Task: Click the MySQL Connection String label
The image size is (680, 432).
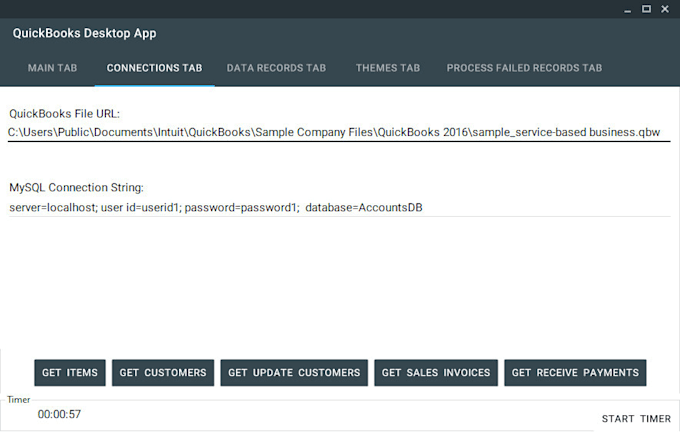Action: 76,187
